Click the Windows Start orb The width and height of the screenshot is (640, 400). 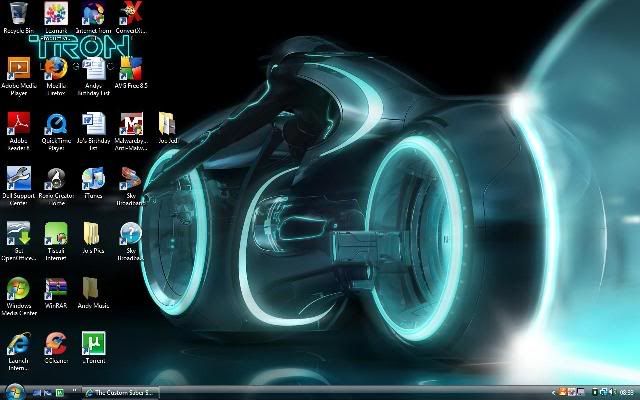pos(11,392)
